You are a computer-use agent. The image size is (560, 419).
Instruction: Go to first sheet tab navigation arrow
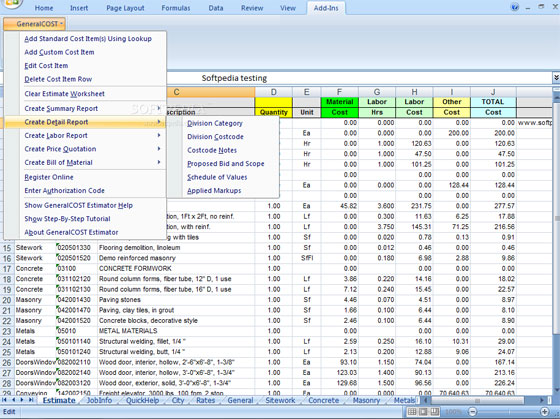tap(5, 400)
